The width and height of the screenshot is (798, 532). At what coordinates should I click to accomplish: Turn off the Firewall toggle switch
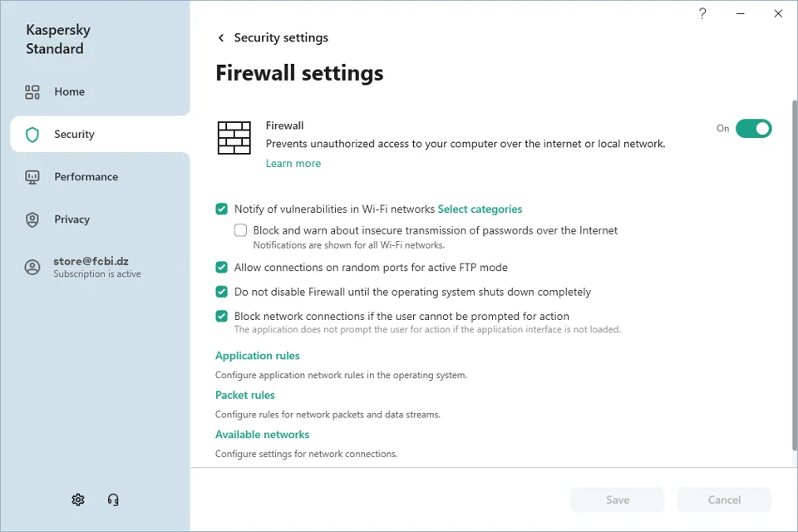point(753,129)
